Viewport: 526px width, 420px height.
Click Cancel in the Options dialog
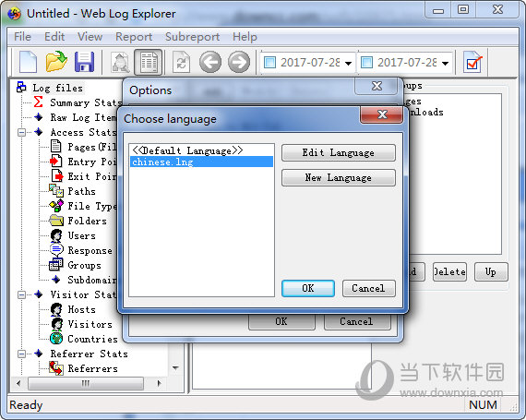(357, 321)
